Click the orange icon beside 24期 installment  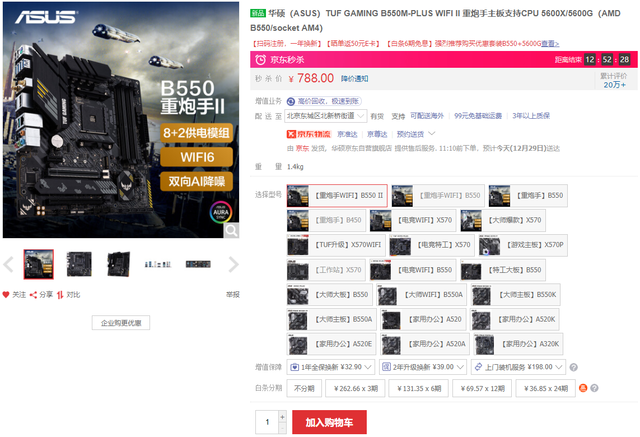click(583, 388)
